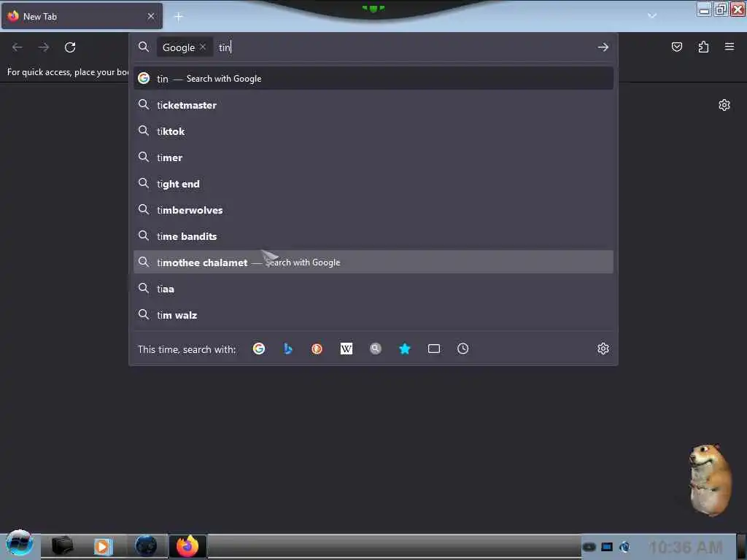The image size is (747, 560).
Task: Click the globe tray icon next to the clock
Action: coord(624,547)
